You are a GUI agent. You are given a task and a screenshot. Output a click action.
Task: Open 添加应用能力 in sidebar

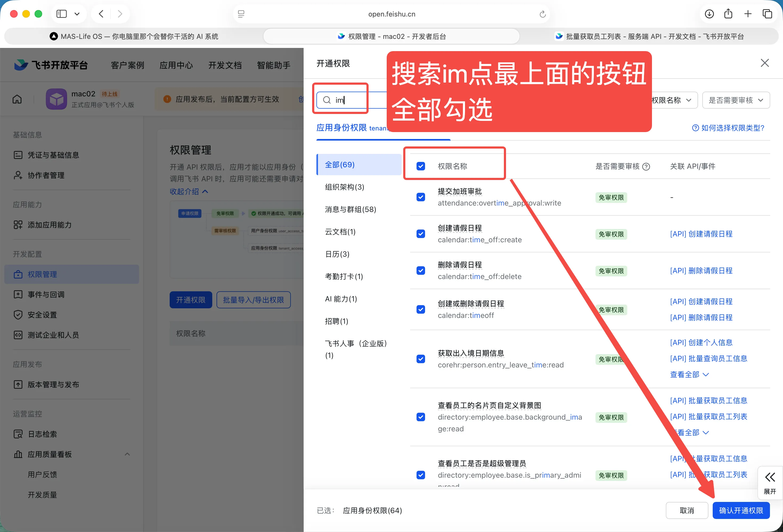(x=71, y=225)
